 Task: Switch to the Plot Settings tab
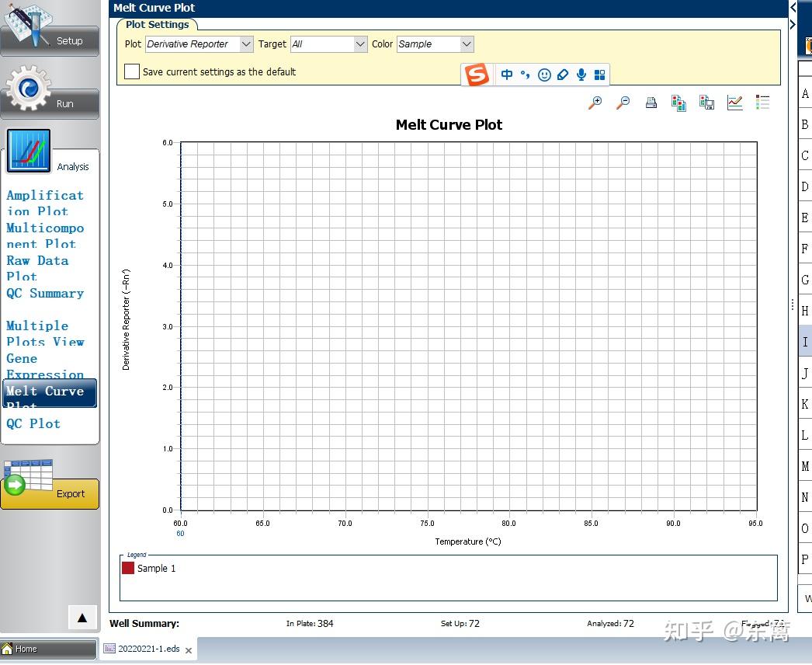(x=158, y=24)
